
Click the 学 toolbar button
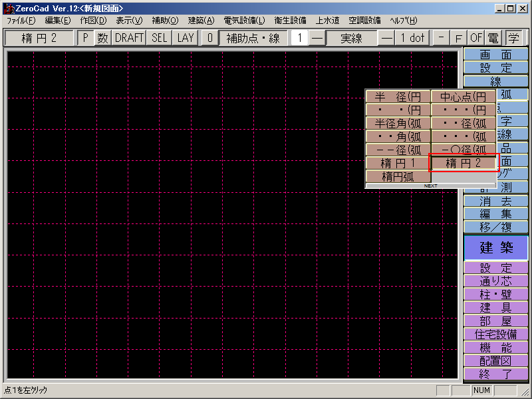(513, 38)
